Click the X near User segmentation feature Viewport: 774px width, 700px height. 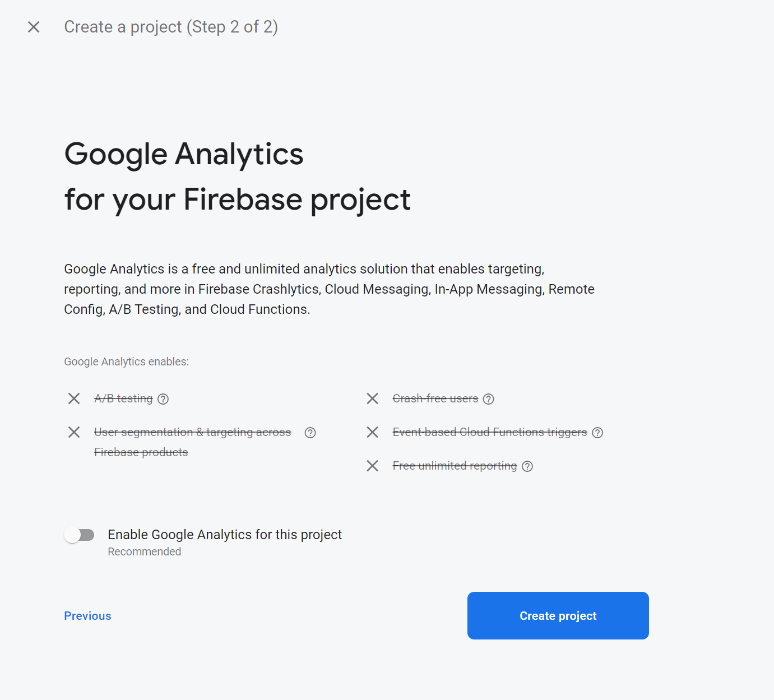click(x=73, y=432)
